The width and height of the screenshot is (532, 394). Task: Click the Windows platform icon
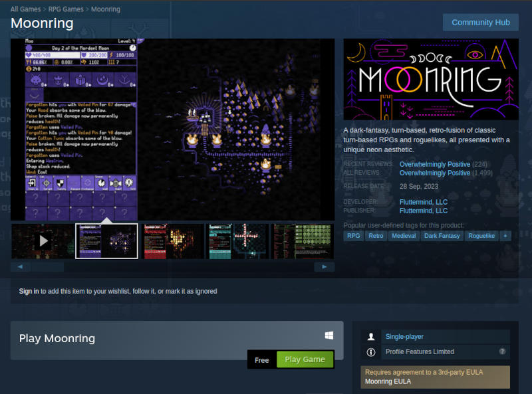tap(328, 336)
